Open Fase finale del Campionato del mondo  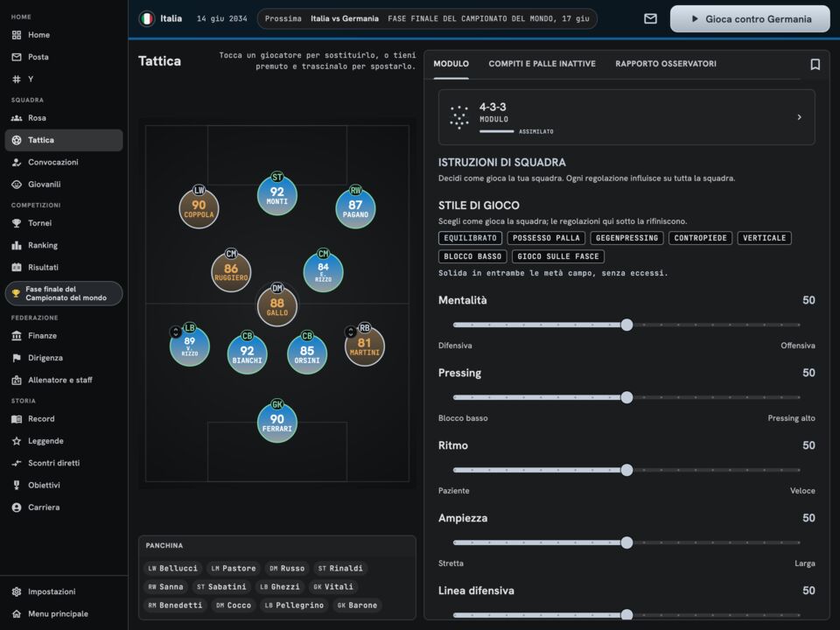point(64,294)
